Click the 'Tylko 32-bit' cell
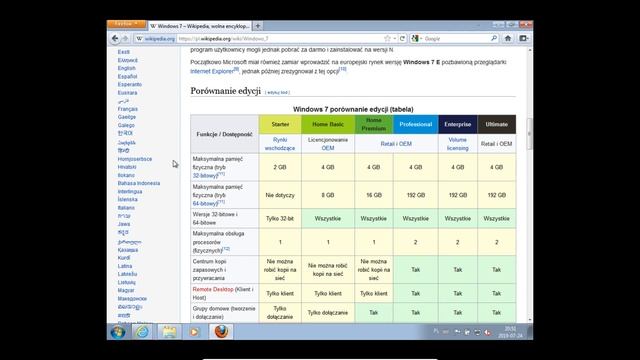Screen dimensions: 640x360 280,218
